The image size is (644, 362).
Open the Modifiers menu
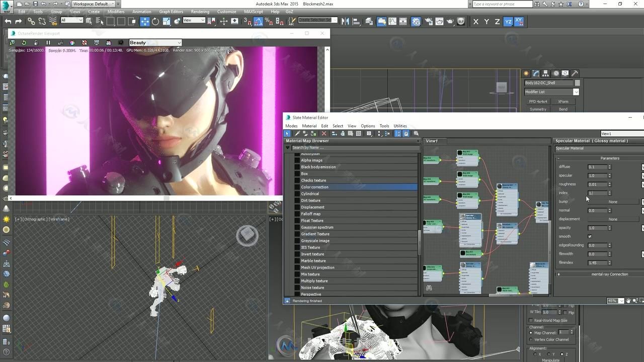pos(116,12)
